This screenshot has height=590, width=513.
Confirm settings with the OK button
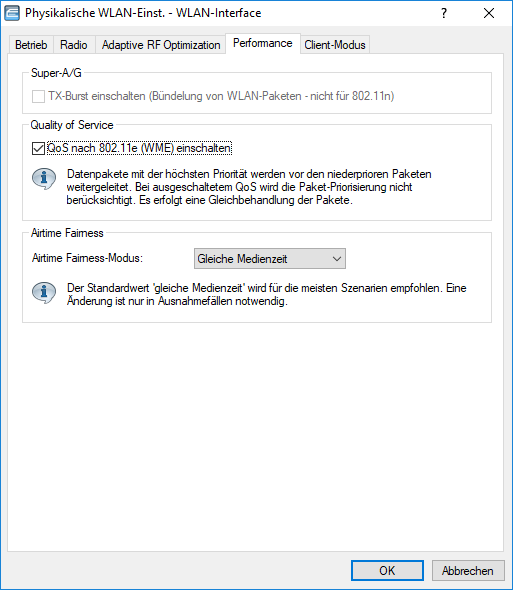pyautogui.click(x=387, y=570)
